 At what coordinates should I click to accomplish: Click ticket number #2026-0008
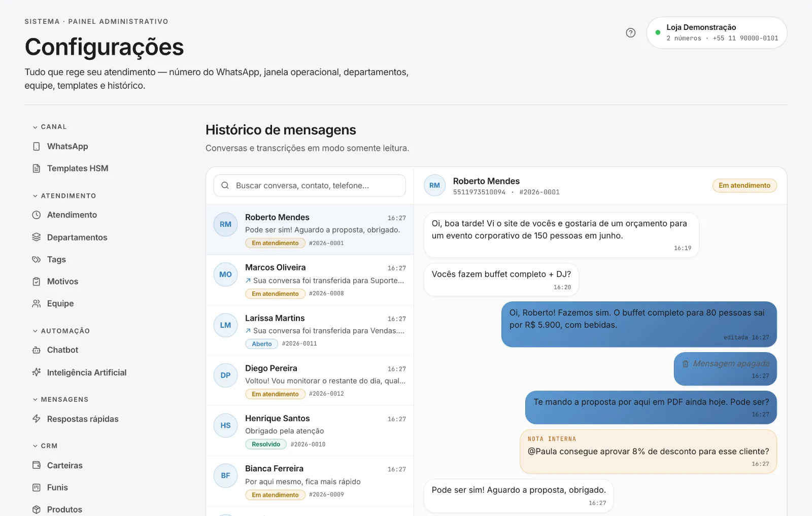(x=326, y=294)
